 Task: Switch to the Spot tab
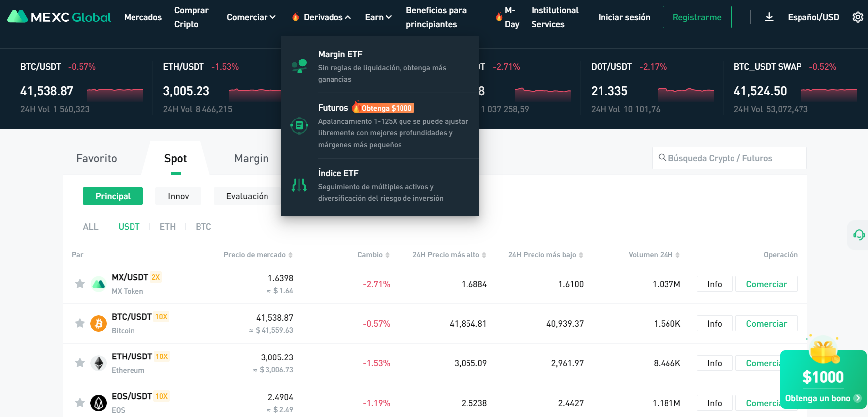(176, 158)
